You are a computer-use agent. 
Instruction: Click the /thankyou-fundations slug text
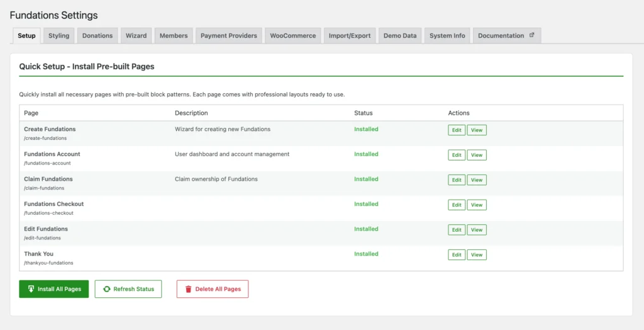point(48,263)
